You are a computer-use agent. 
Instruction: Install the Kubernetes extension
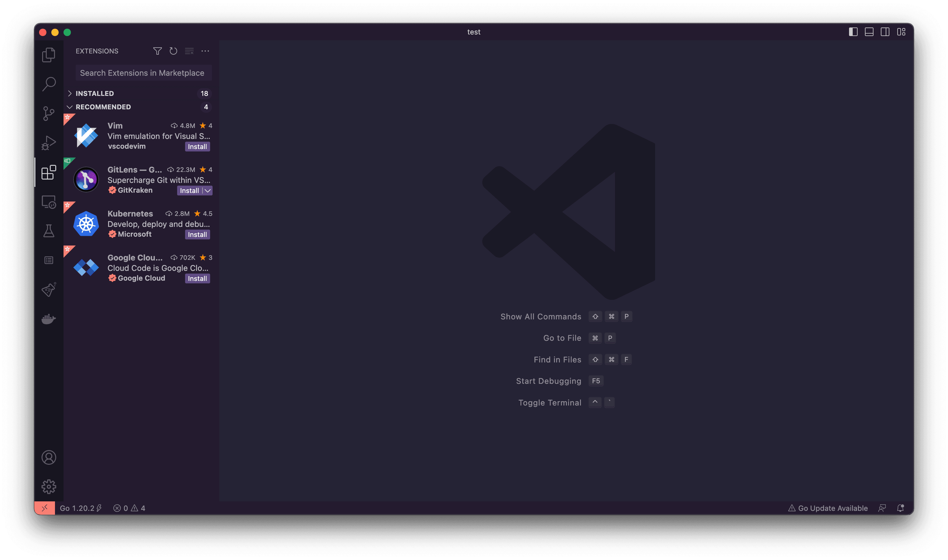pyautogui.click(x=197, y=234)
